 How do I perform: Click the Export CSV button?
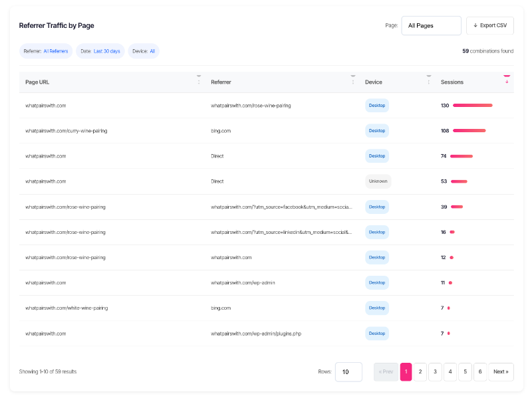[x=490, y=26]
